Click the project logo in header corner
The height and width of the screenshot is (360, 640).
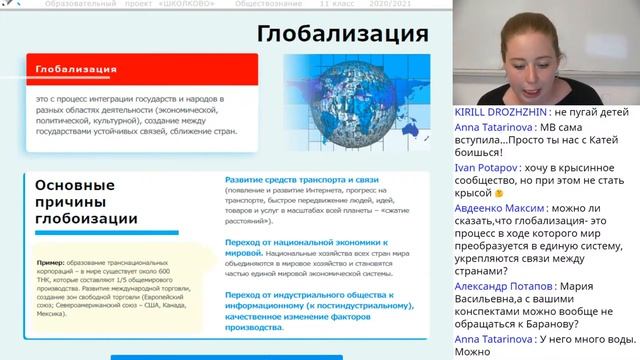tap(11, 2)
